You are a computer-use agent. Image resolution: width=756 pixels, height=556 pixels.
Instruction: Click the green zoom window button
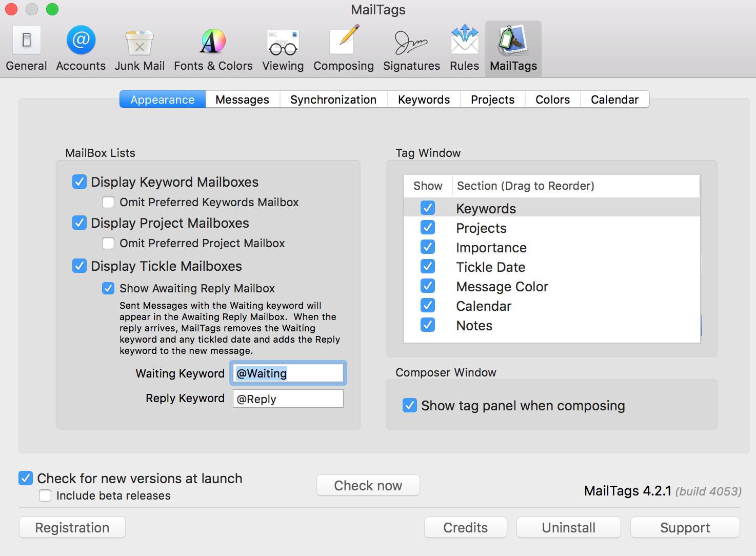52,9
